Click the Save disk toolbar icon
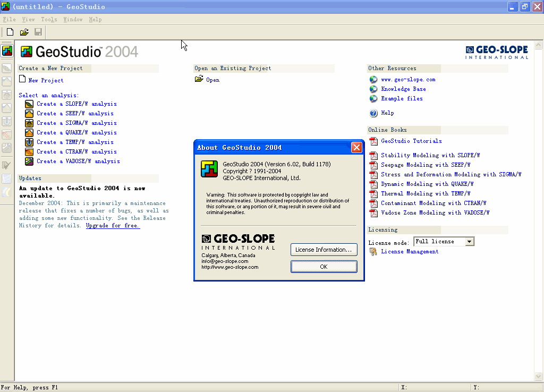The image size is (544, 392). [x=38, y=32]
